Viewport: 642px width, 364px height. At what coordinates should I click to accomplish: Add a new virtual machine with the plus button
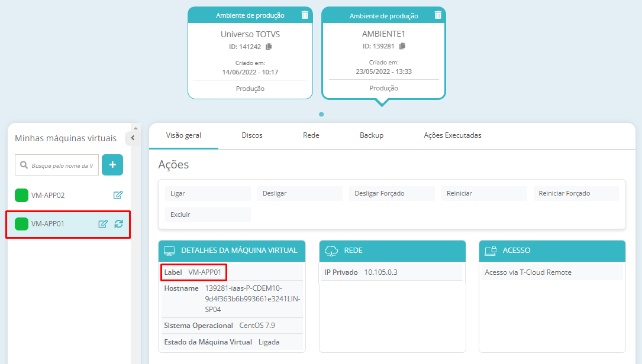pyautogui.click(x=112, y=165)
